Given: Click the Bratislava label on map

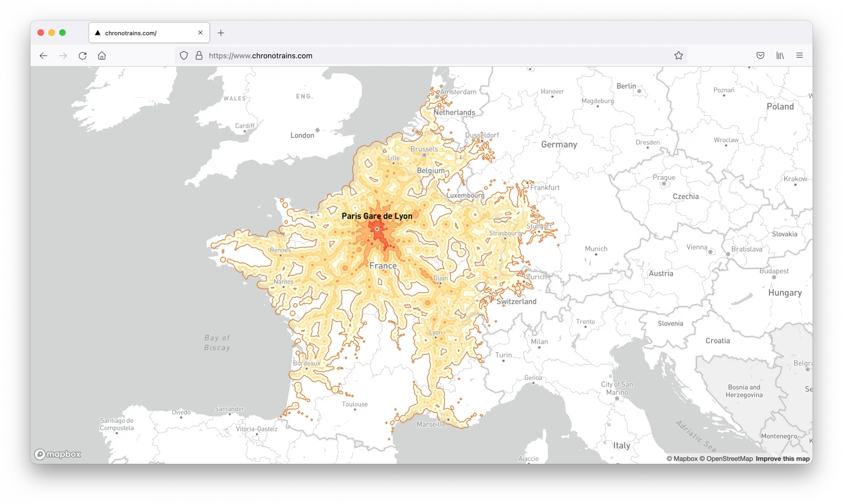Looking at the screenshot, I should pos(747,249).
